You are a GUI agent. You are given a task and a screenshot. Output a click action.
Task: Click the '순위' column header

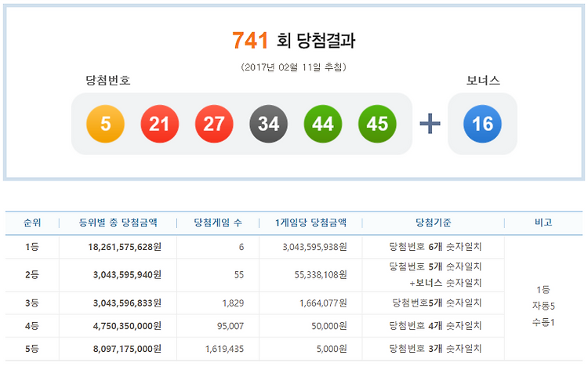[32, 223]
